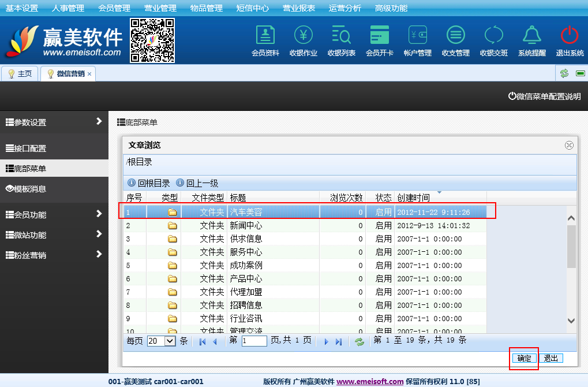This screenshot has height=387, width=588.
Task: Click 回根目录 to return to root
Action: 149,183
